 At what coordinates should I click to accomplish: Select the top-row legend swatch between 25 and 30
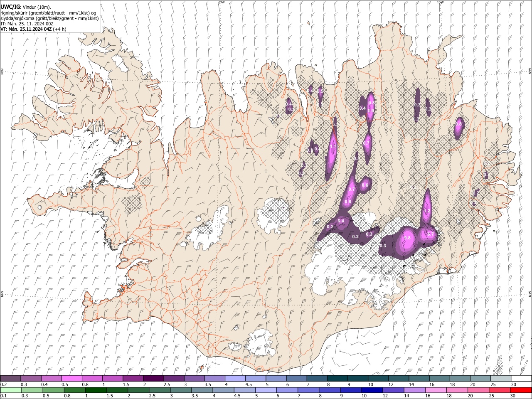[501, 378]
